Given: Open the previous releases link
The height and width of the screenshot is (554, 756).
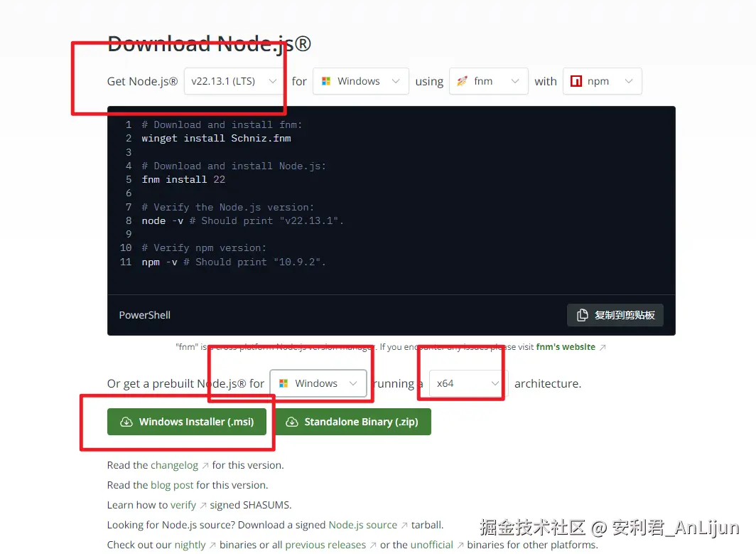Looking at the screenshot, I should [325, 545].
